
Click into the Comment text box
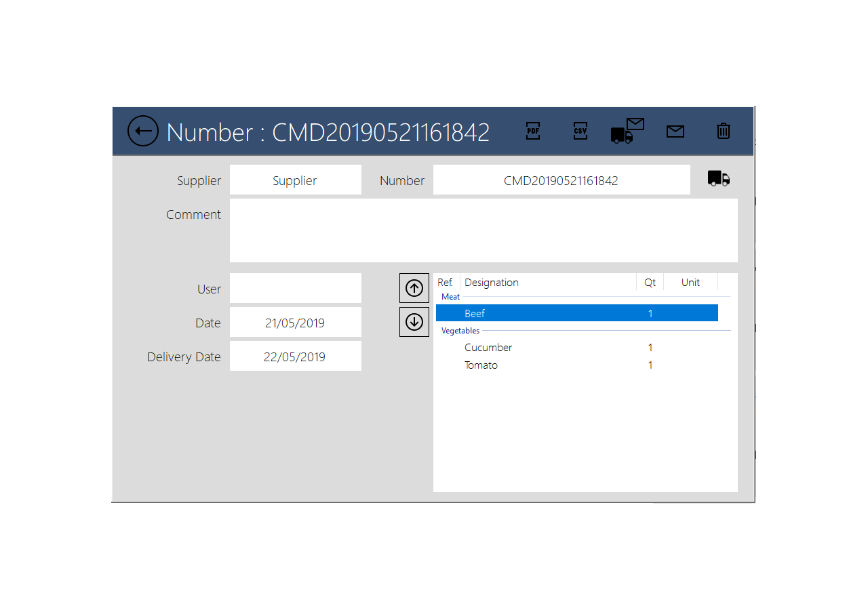[x=483, y=230]
